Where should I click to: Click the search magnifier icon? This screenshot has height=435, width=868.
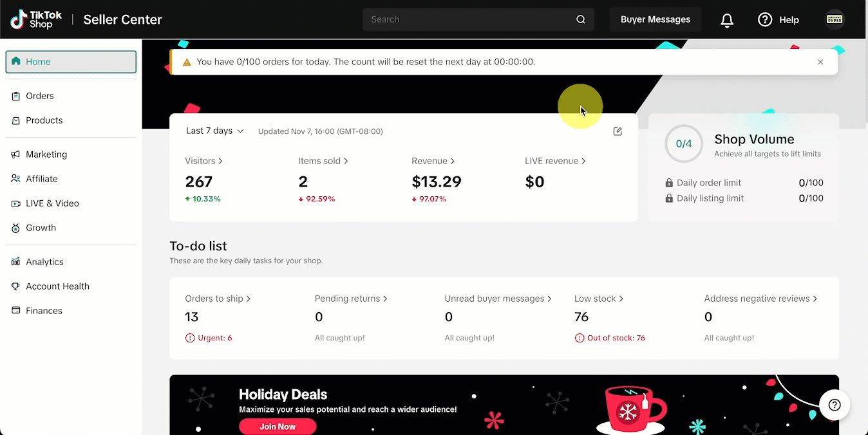[580, 19]
